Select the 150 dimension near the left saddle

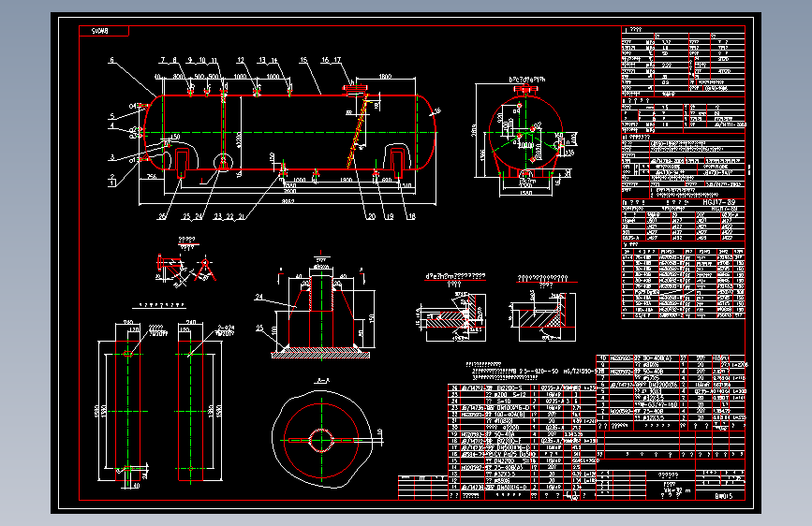[174, 137]
